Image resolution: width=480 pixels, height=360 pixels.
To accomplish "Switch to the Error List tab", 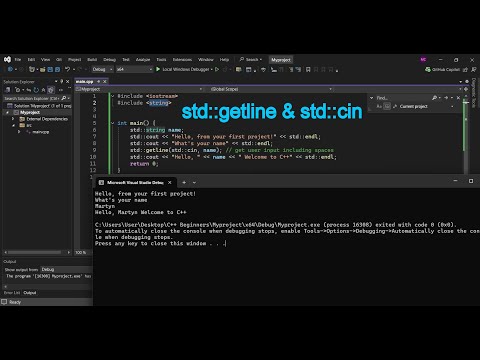I will click(x=12, y=293).
